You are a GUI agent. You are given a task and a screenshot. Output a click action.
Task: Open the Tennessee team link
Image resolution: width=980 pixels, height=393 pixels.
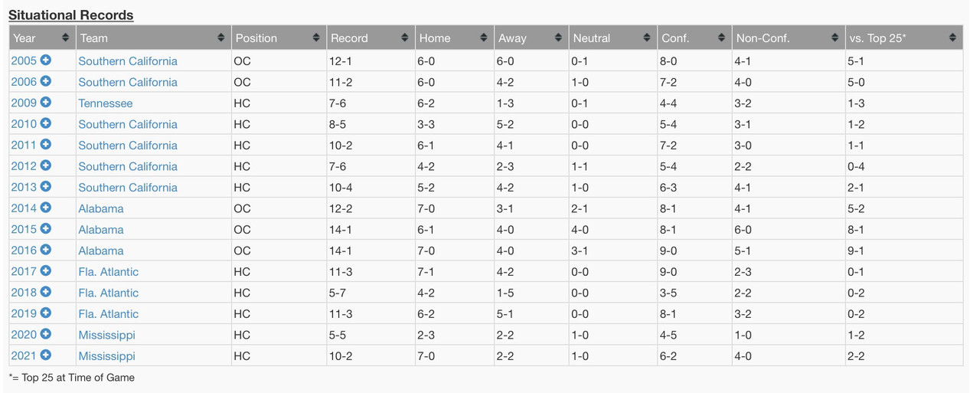pos(106,103)
